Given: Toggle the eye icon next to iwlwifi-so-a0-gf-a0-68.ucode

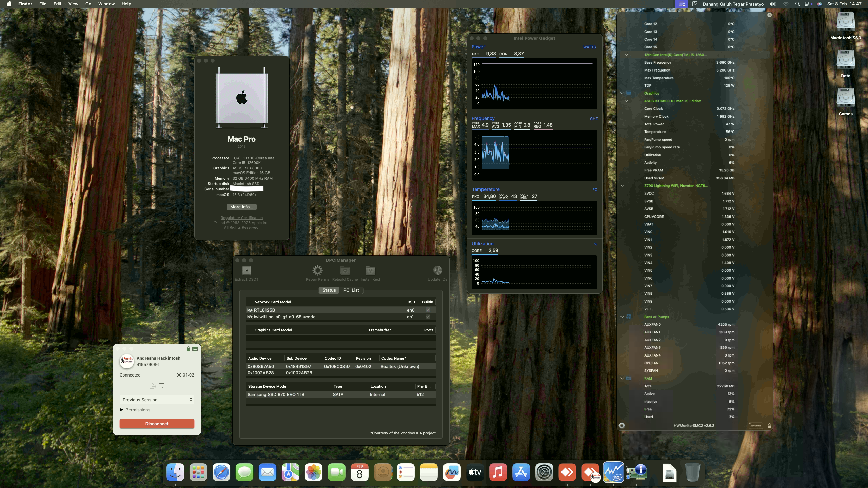Looking at the screenshot, I should coord(250,317).
